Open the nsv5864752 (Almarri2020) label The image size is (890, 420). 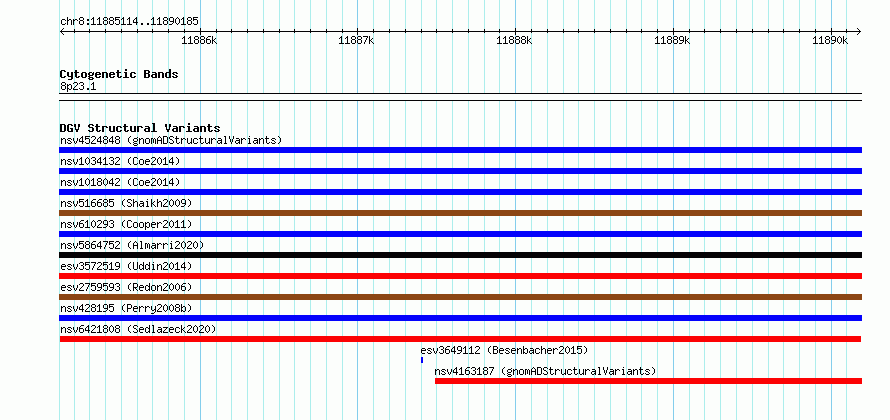132,245
